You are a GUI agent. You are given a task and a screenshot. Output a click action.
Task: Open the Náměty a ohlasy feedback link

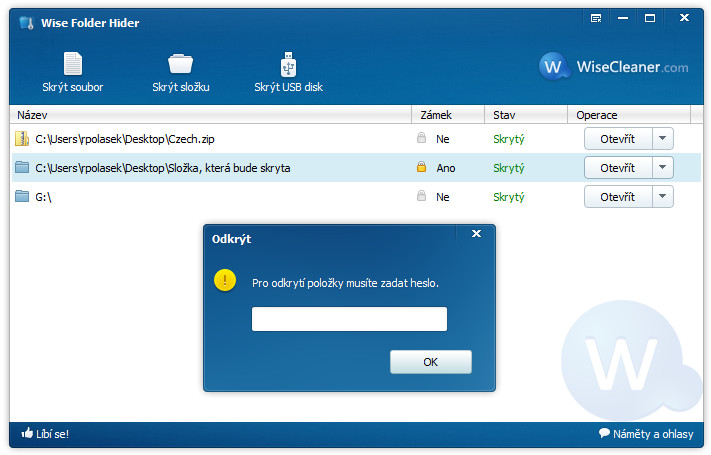pos(653,434)
